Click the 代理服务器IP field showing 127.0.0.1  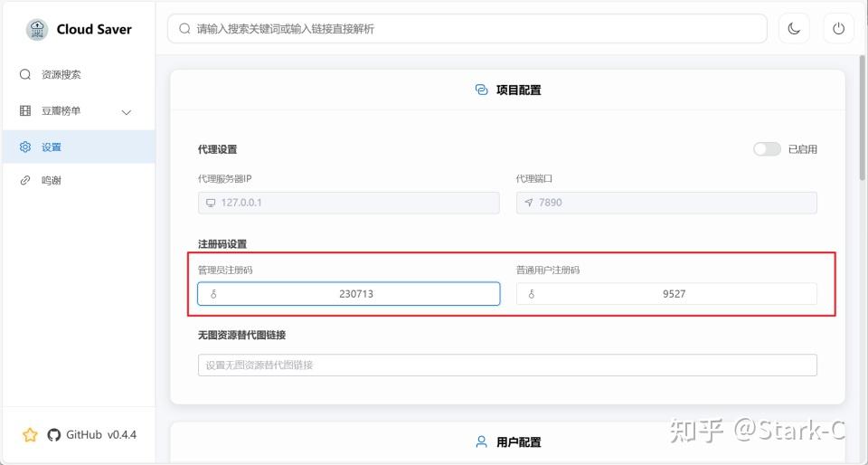[x=349, y=204]
